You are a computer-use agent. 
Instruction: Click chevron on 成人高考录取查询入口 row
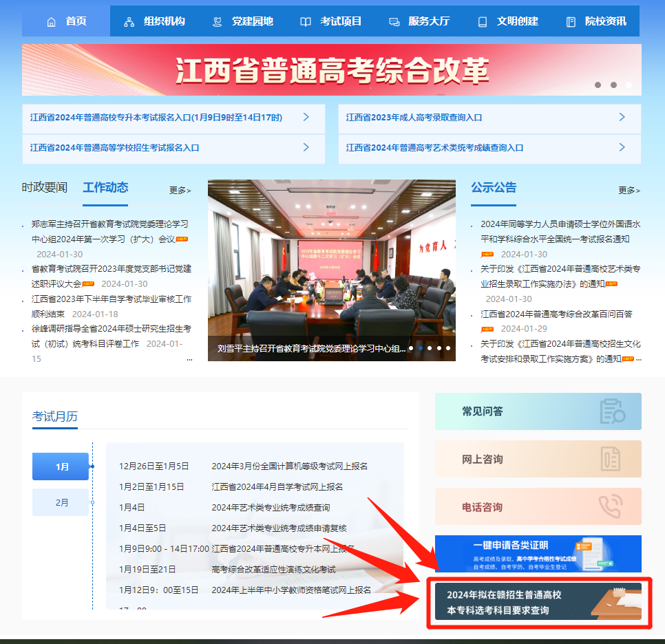622,117
